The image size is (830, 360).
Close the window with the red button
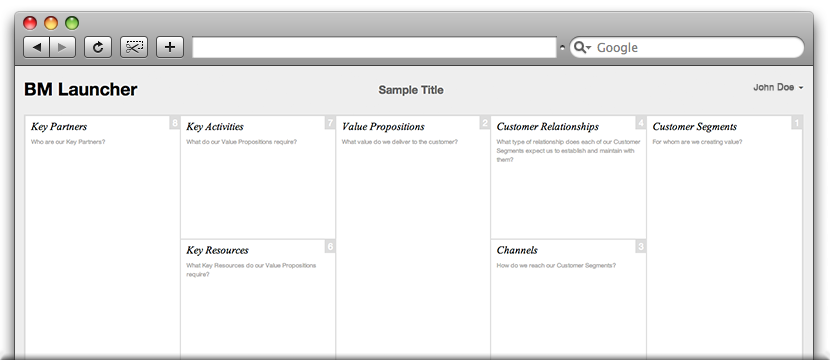[30, 23]
